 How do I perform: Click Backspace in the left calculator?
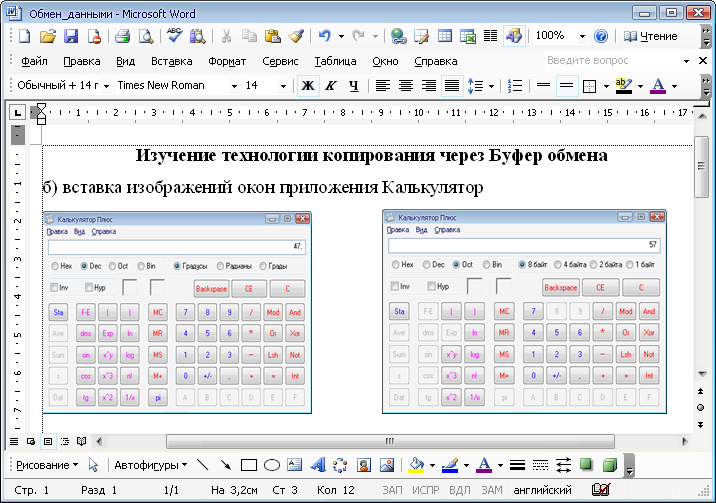point(211,288)
